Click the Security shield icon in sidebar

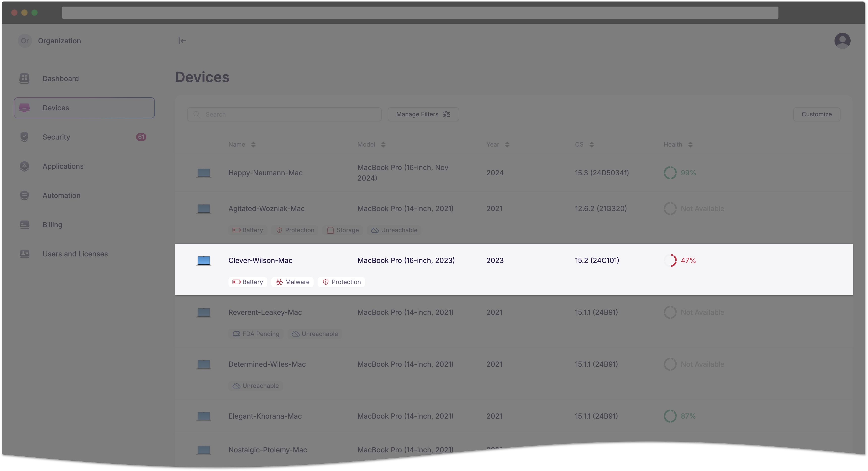[24, 137]
